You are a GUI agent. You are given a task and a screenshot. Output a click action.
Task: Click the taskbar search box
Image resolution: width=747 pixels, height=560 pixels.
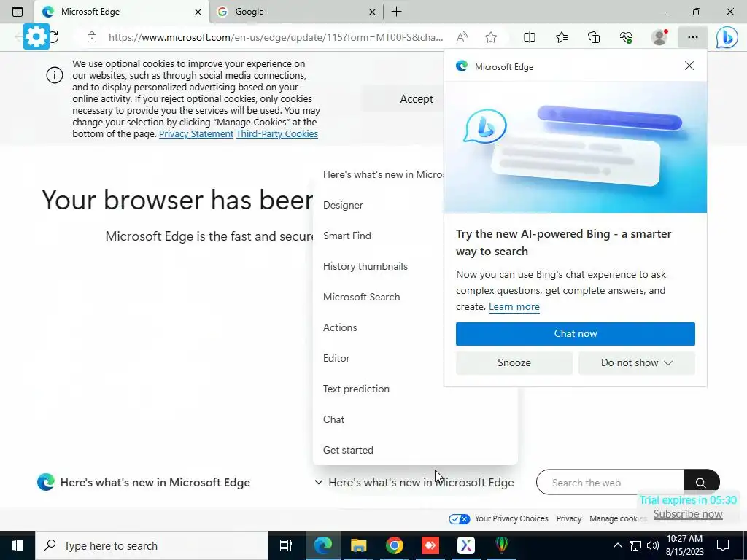click(152, 545)
